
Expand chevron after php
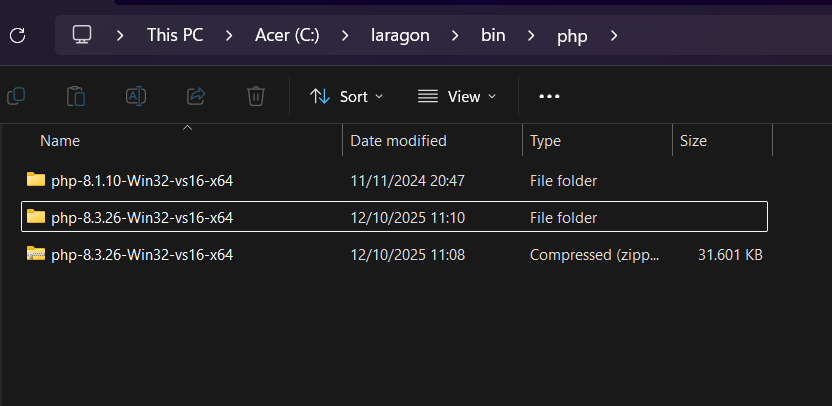tap(614, 36)
